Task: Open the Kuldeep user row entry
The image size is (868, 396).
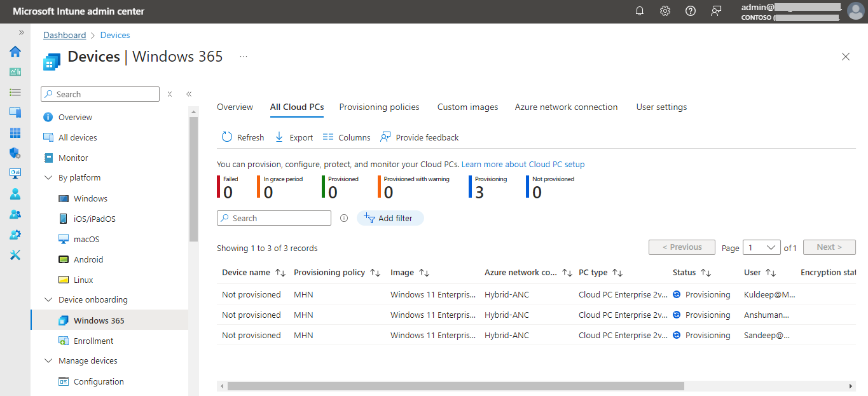Action: [x=769, y=294]
